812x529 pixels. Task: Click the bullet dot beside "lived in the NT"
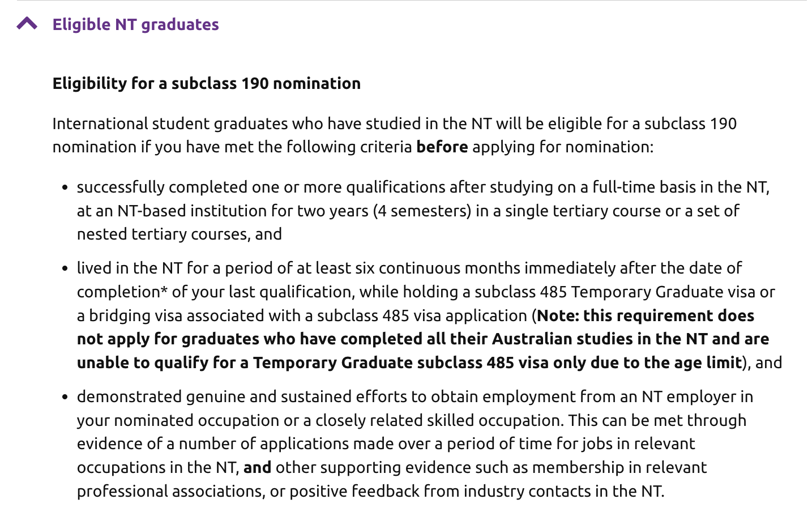[x=65, y=268]
